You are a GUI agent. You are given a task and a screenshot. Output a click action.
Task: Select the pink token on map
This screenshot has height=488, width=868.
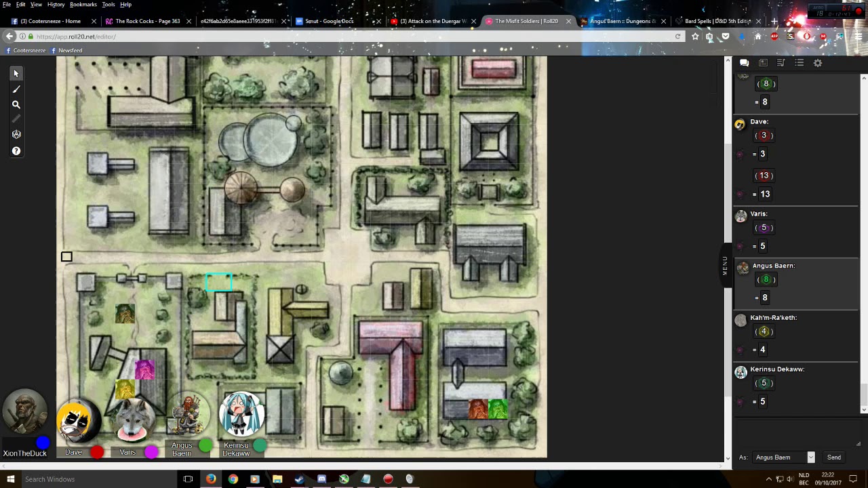(144, 370)
